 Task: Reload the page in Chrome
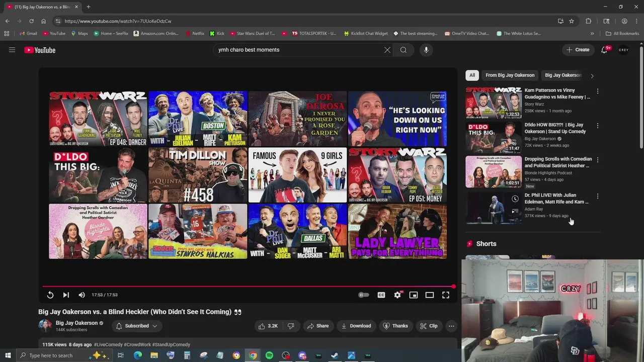pyautogui.click(x=31, y=21)
